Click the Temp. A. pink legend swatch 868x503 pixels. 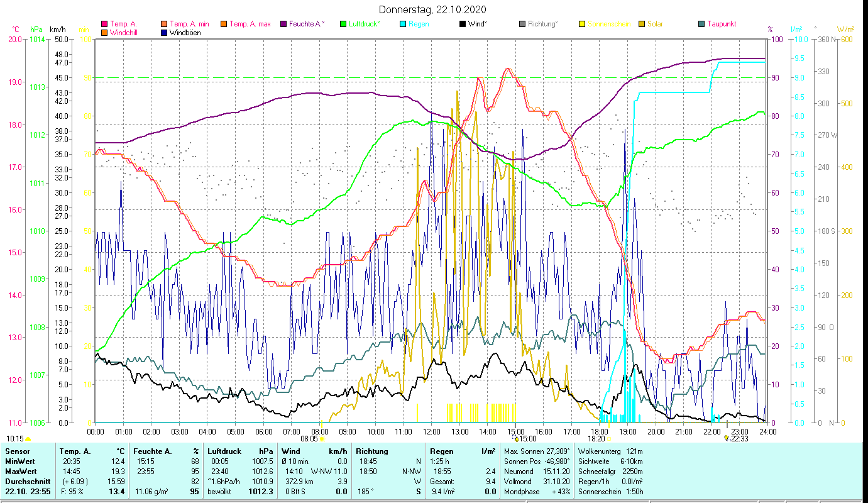click(104, 24)
